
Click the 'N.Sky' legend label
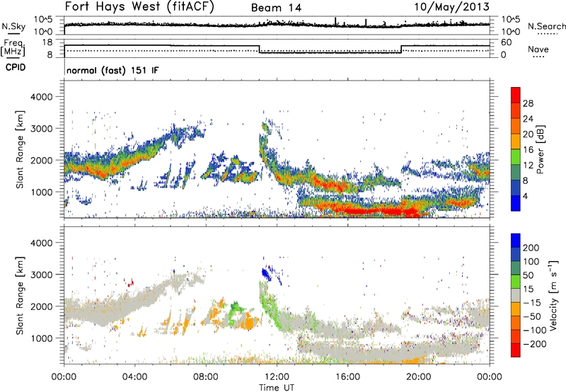[13, 26]
